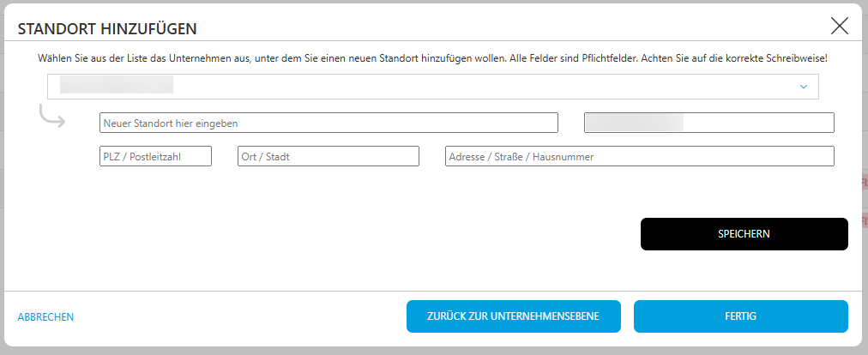The width and height of the screenshot is (868, 355).
Task: Click the pink label peeking beside SPEICHERN
Action: (865, 221)
